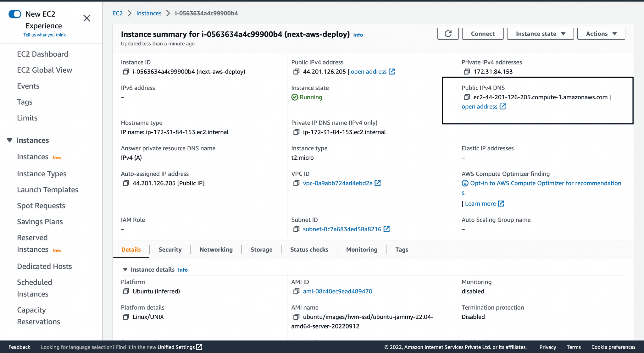Open the Public IPv4 DNS external link icon
644x353 pixels.
point(503,106)
